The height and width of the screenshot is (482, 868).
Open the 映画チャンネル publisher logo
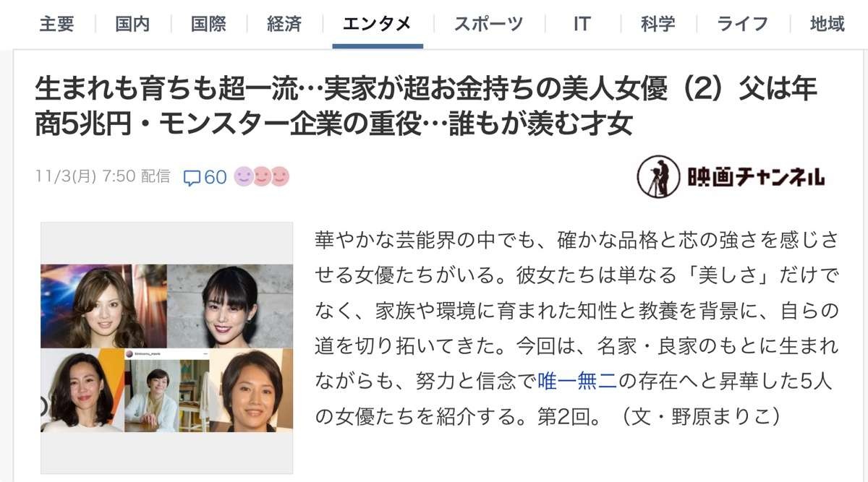(x=731, y=177)
